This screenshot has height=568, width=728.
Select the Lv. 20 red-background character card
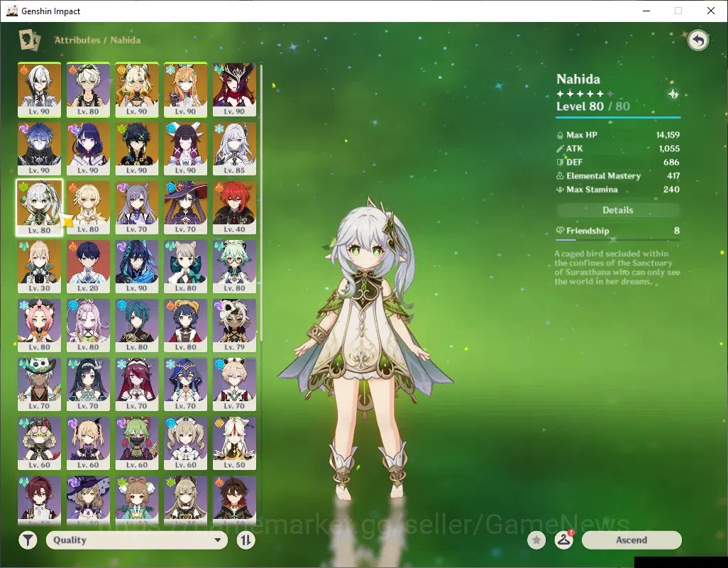coord(88,266)
